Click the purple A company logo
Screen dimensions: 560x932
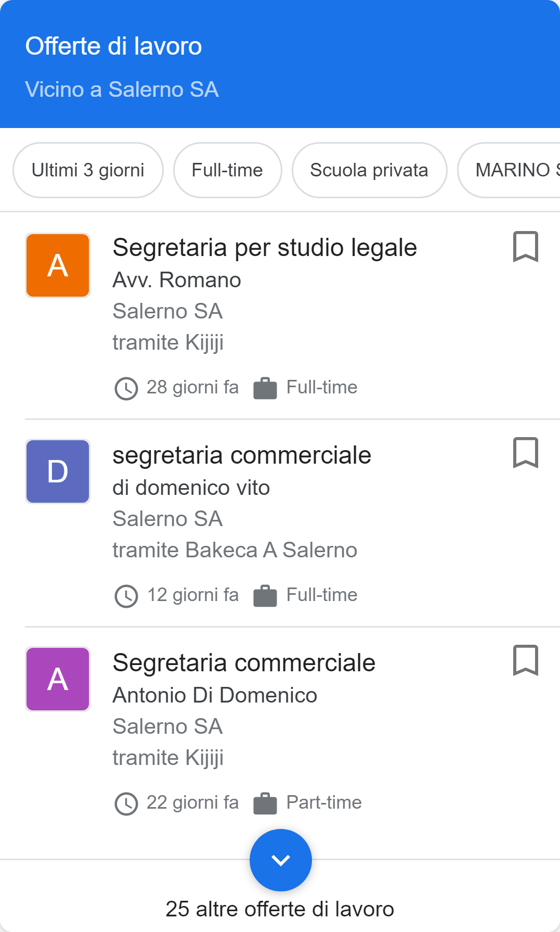(x=58, y=679)
